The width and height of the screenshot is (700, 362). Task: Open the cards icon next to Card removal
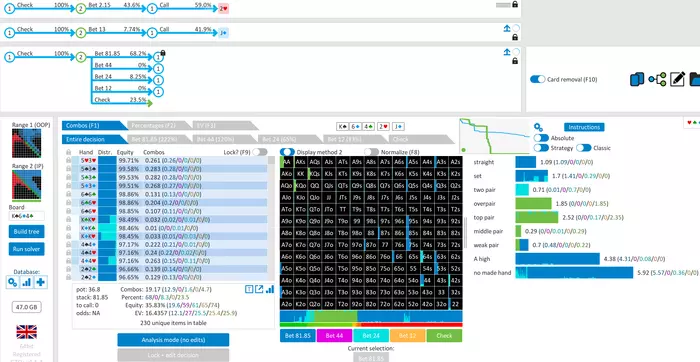pos(637,79)
